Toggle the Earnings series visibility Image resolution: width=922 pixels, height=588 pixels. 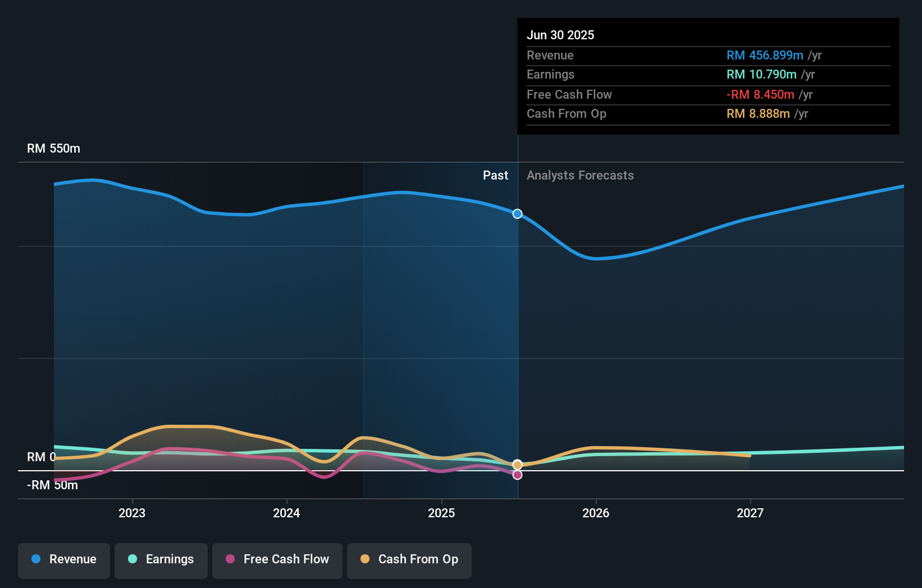tap(161, 561)
